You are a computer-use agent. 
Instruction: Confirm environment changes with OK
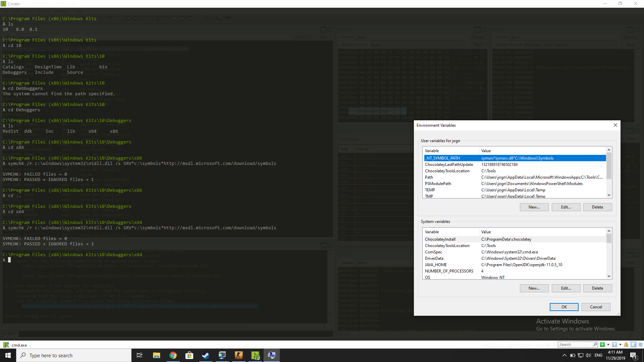click(x=564, y=307)
